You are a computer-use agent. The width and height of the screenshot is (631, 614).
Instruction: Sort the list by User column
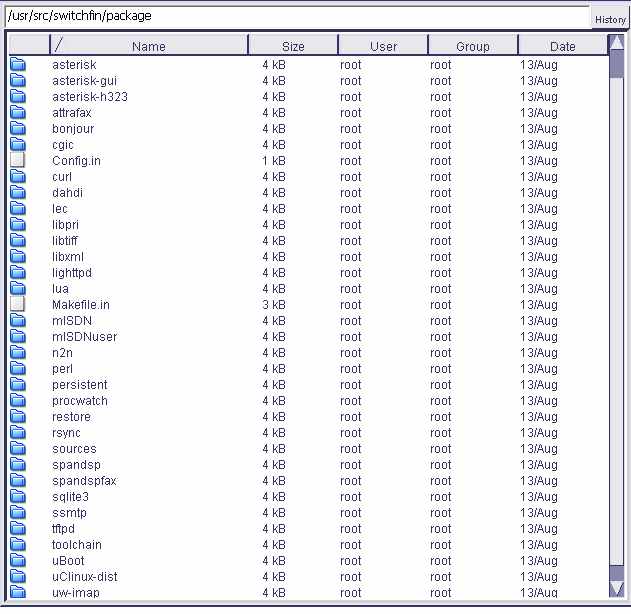[383, 46]
